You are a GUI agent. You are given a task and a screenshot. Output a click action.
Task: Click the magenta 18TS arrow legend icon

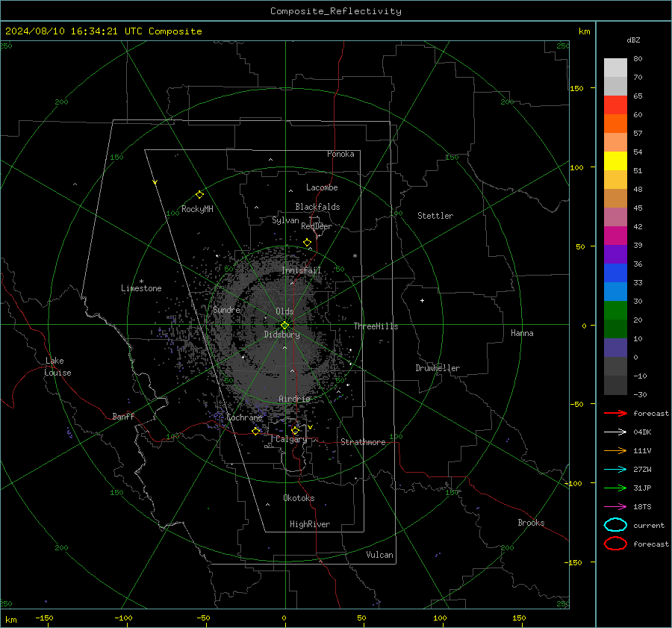click(x=615, y=507)
